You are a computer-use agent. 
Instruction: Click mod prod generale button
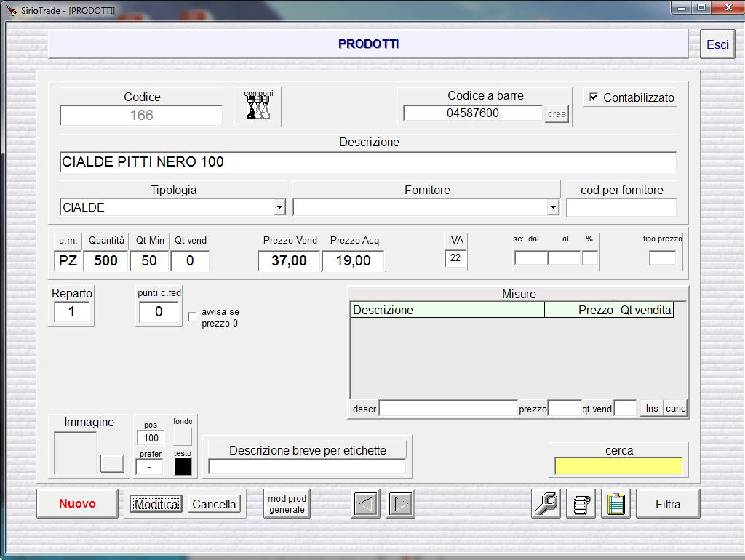pos(287,503)
